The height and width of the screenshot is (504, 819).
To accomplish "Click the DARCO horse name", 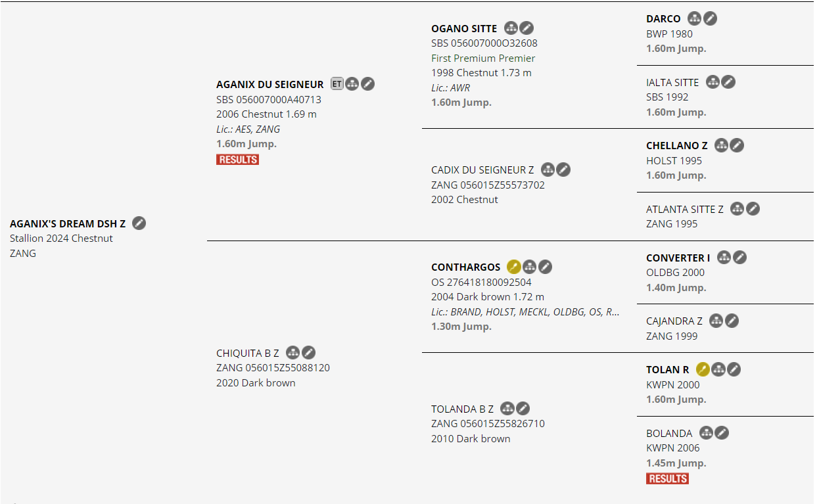I will [x=663, y=19].
